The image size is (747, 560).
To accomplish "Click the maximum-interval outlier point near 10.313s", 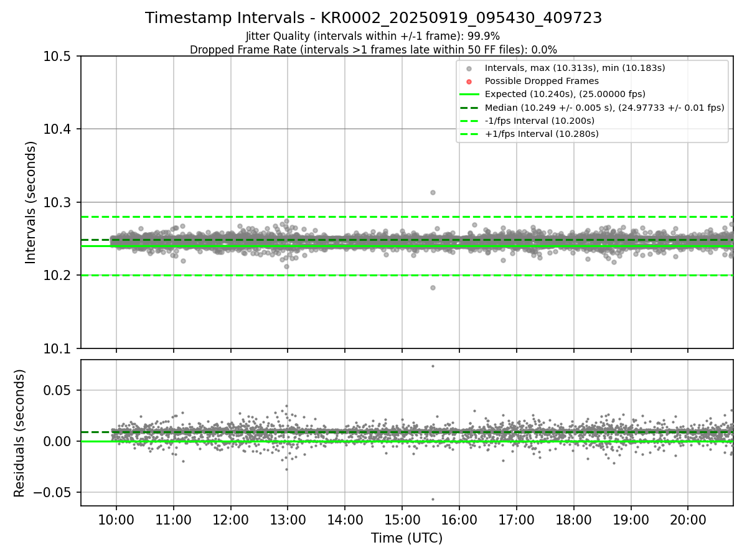I will (x=433, y=192).
